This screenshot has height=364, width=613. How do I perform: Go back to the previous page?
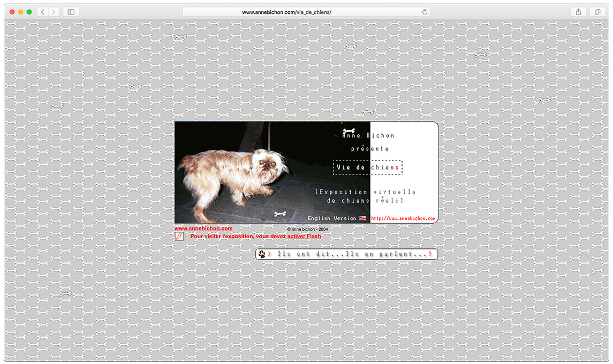click(x=43, y=12)
